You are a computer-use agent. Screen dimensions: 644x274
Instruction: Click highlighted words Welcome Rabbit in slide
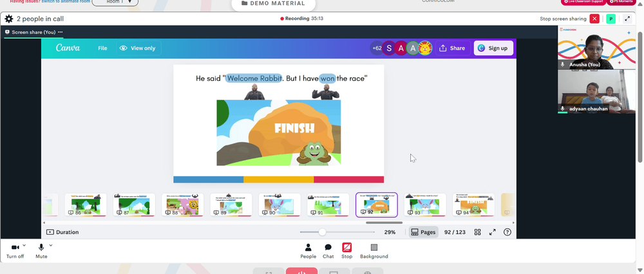tap(254, 78)
